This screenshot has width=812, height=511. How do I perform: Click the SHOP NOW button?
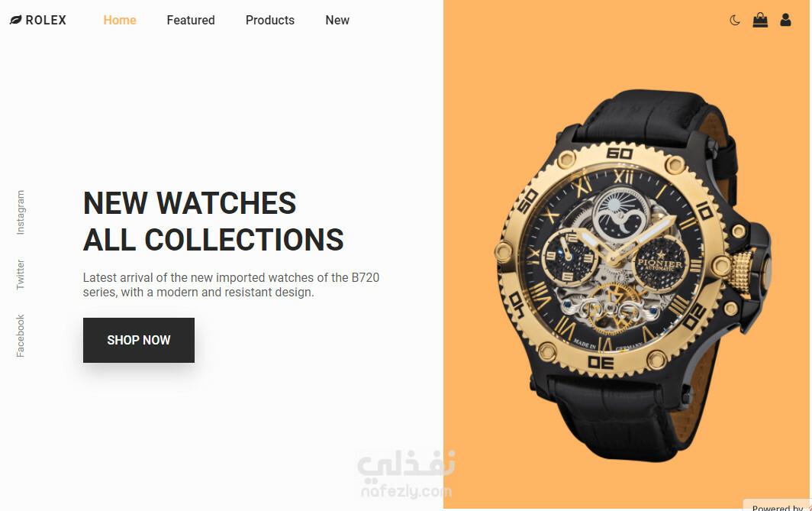[x=139, y=340]
